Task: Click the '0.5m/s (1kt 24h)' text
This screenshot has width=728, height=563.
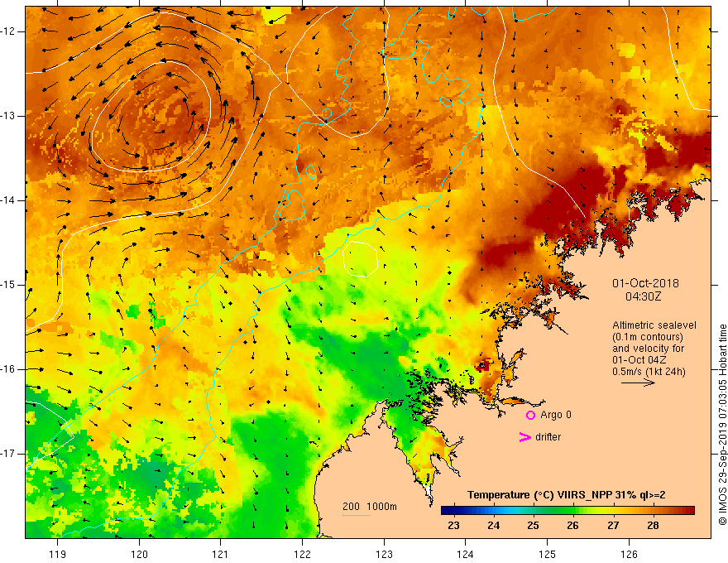Action: pos(649,372)
